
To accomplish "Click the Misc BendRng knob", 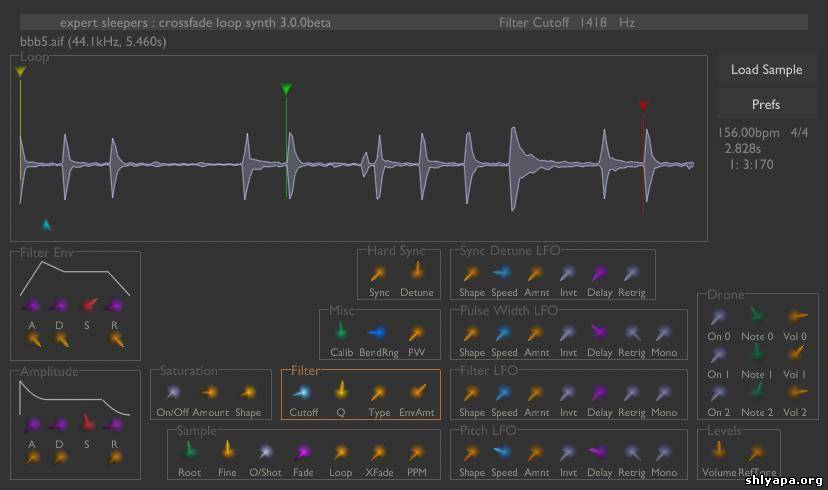I will click(x=378, y=333).
